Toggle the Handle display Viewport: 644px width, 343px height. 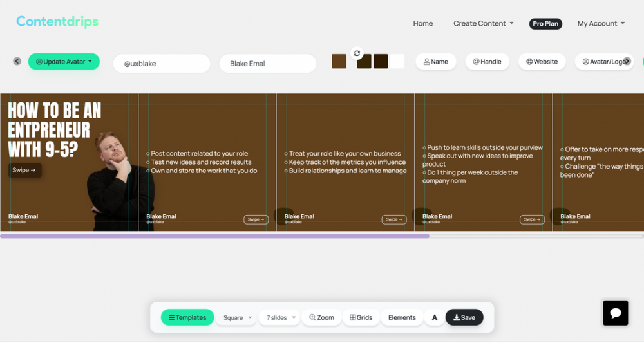(487, 62)
